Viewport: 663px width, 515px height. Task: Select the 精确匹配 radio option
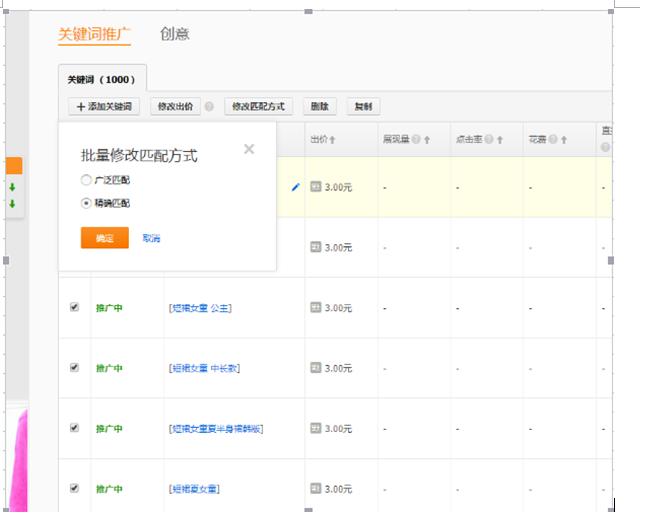(86, 203)
